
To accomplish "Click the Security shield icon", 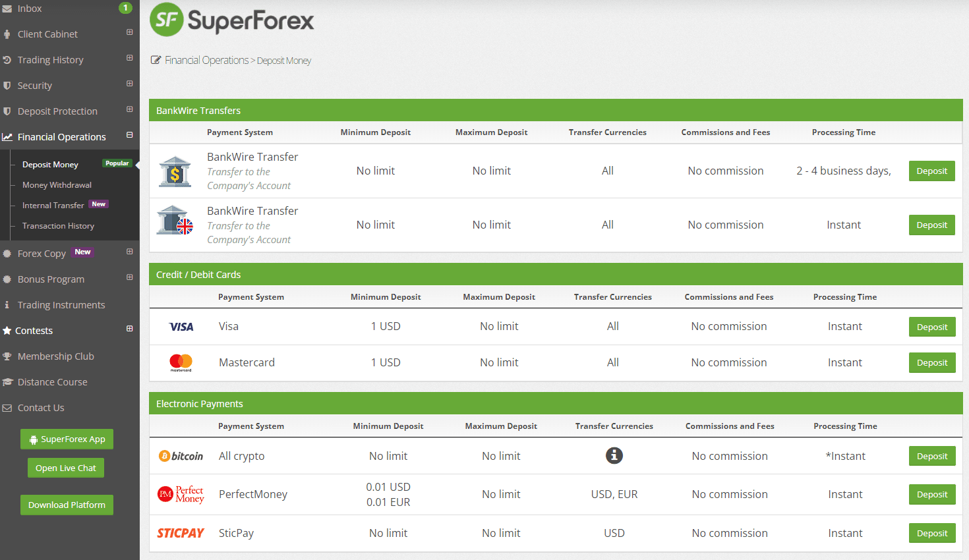I will [7, 86].
